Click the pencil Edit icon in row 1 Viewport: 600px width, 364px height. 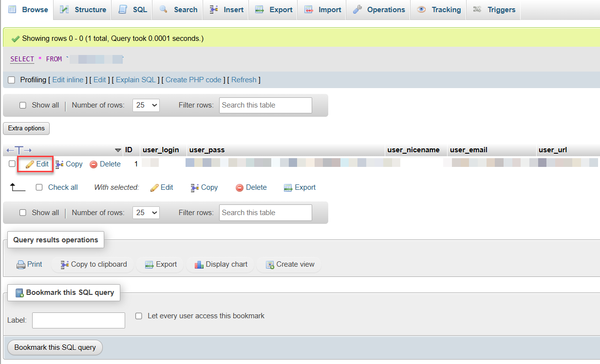click(x=30, y=164)
